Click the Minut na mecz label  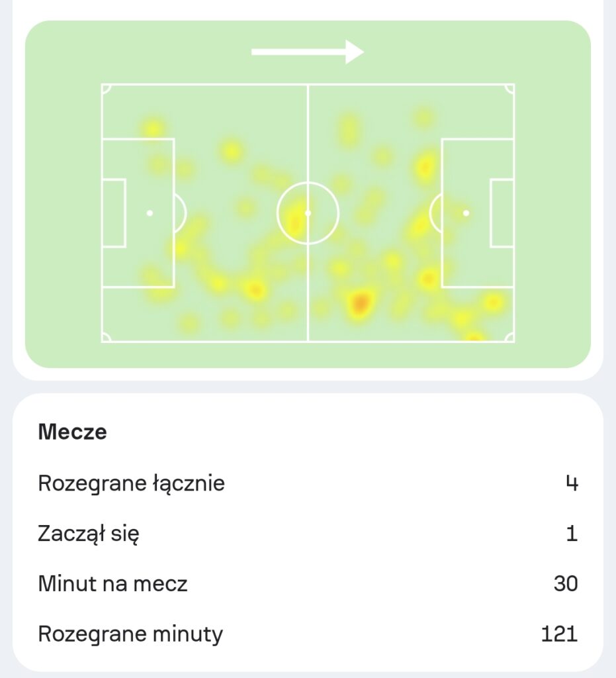[x=112, y=584]
